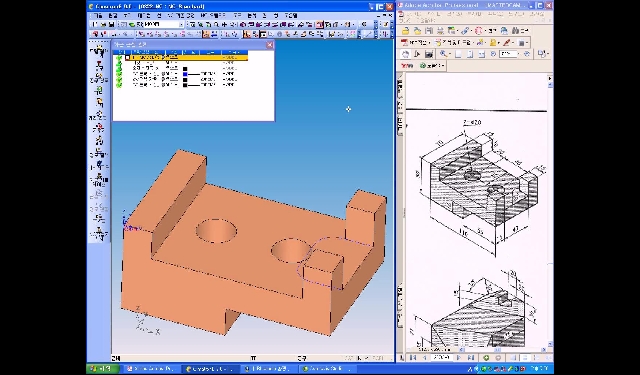Select the Hand tool in Acrobat
Image resolution: width=640 pixels, height=375 pixels.
point(406,54)
